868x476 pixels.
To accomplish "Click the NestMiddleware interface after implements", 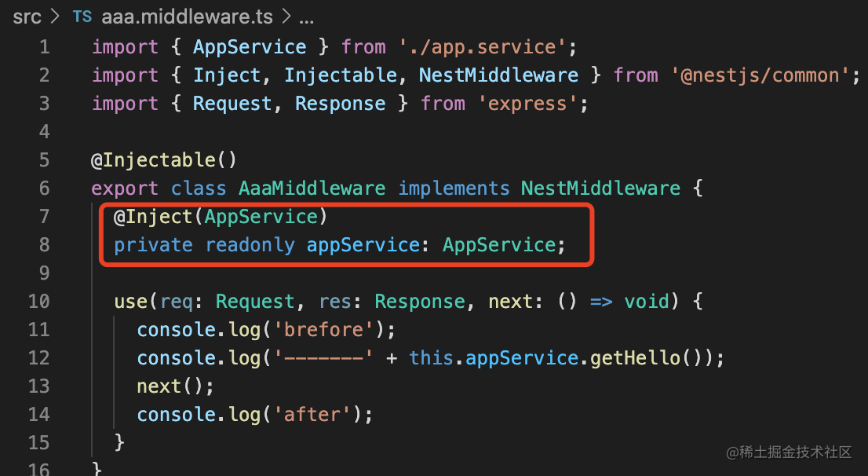I will click(x=600, y=189).
